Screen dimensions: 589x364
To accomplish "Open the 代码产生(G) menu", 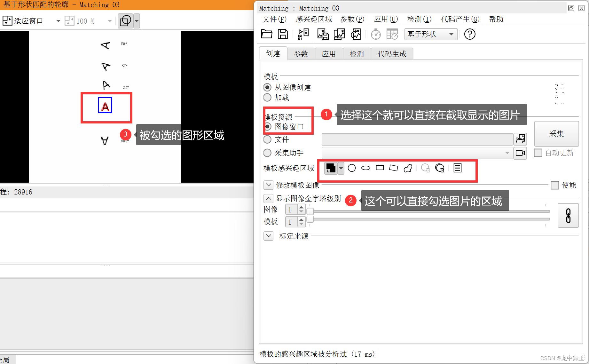I will click(x=460, y=19).
